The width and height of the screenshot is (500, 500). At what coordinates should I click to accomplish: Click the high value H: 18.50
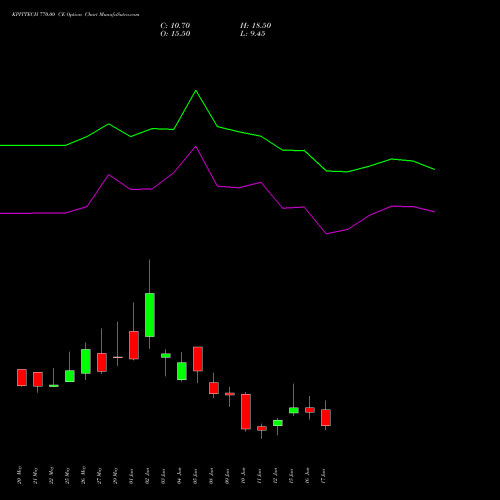[x=256, y=26]
